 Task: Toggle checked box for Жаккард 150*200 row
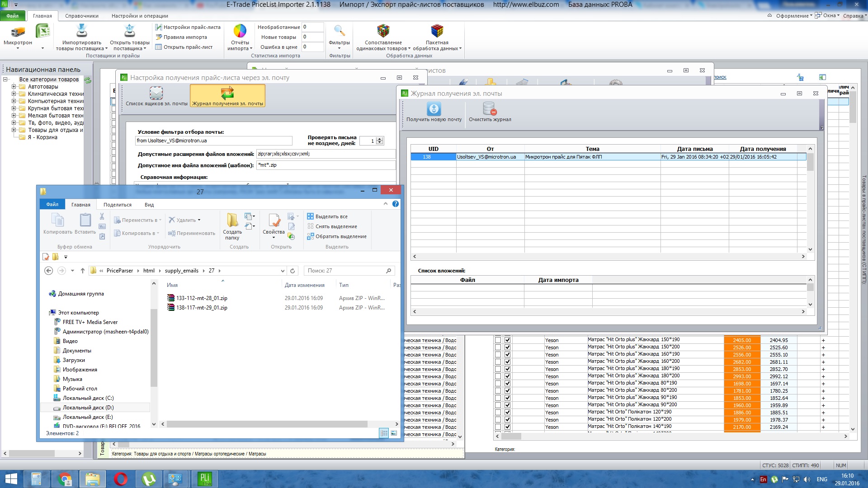[507, 347]
